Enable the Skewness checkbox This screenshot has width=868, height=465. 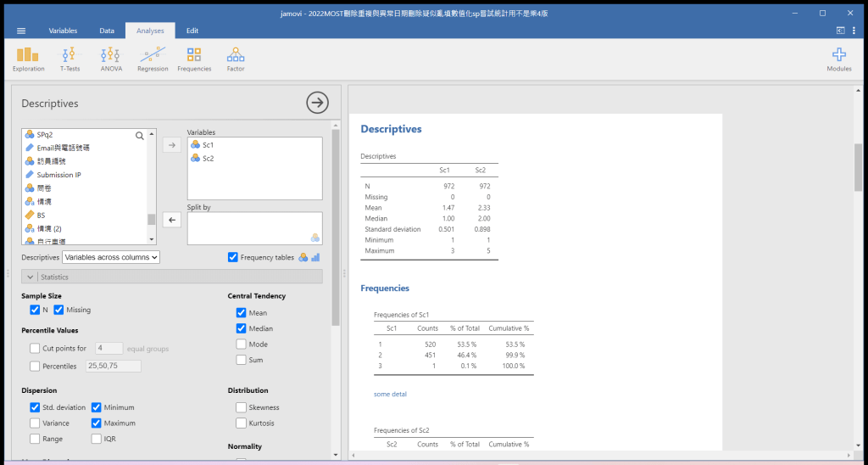click(x=242, y=407)
